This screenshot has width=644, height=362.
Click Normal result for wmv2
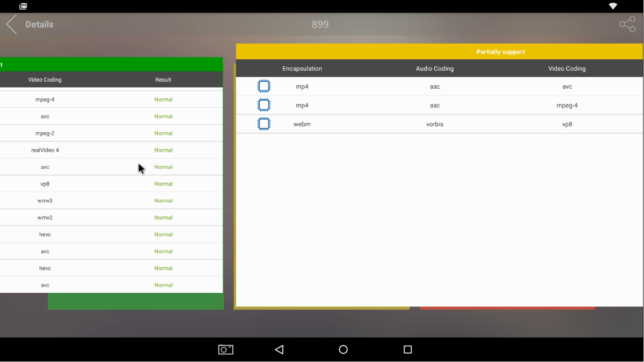[x=163, y=217]
